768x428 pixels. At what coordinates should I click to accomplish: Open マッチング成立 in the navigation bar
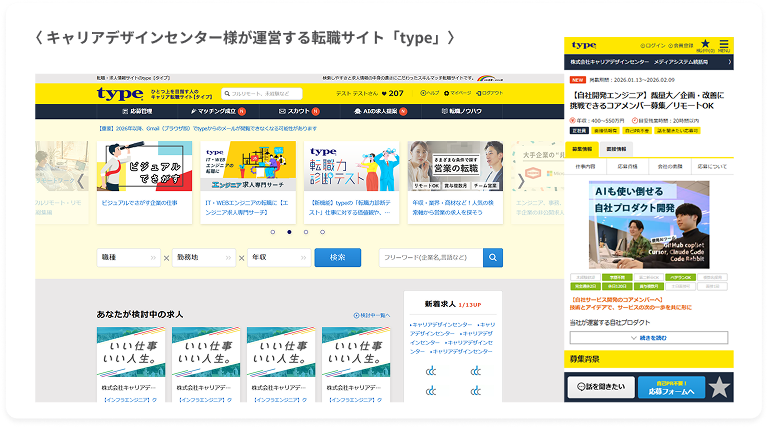[218, 111]
